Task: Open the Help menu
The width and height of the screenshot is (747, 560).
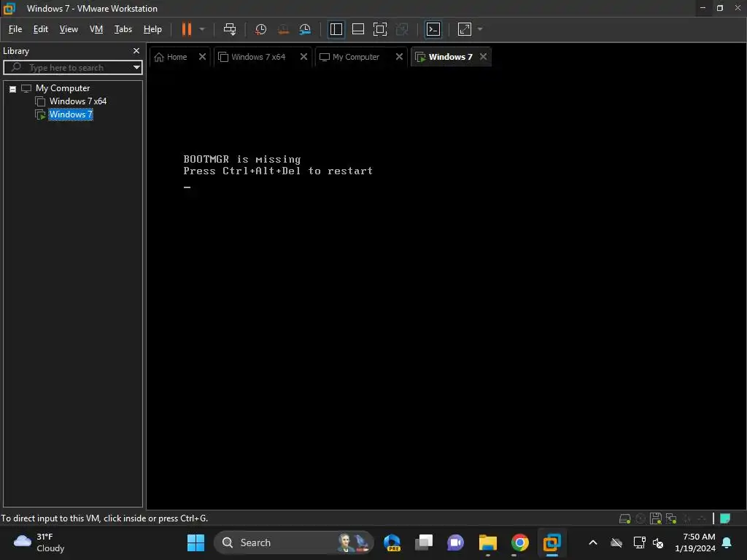Action: 152,29
